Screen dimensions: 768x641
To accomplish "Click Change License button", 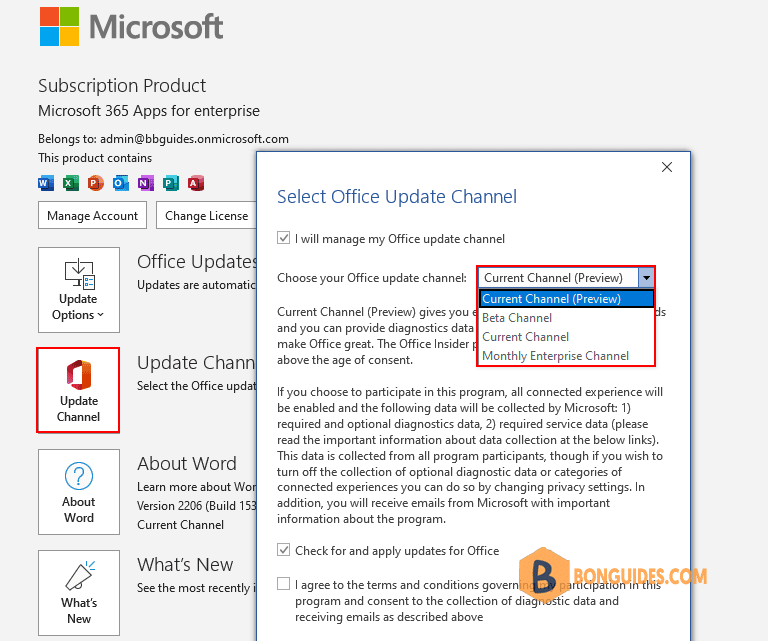I will (x=206, y=215).
